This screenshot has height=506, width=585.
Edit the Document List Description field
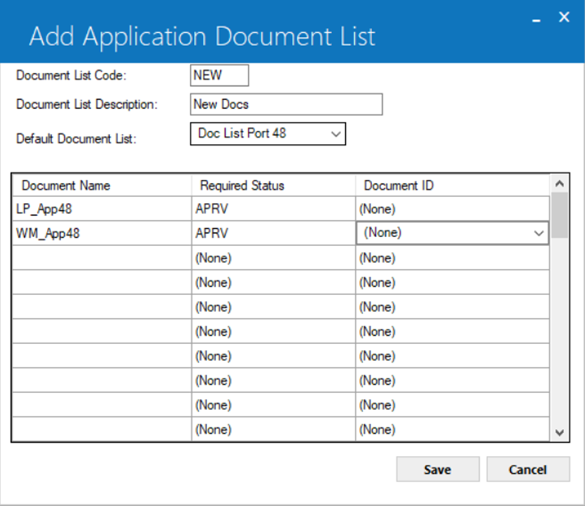(286, 104)
